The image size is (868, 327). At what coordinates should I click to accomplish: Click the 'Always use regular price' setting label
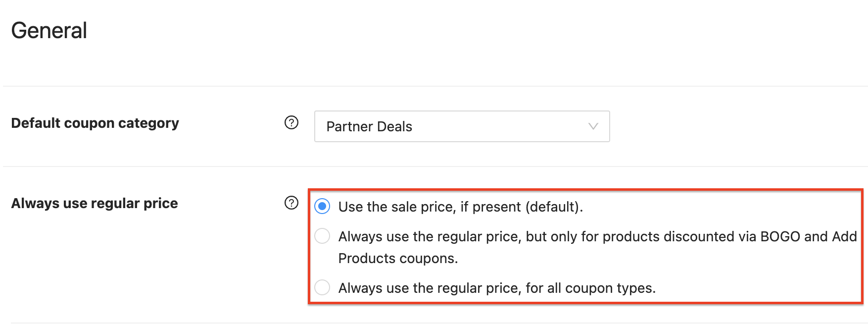click(95, 203)
